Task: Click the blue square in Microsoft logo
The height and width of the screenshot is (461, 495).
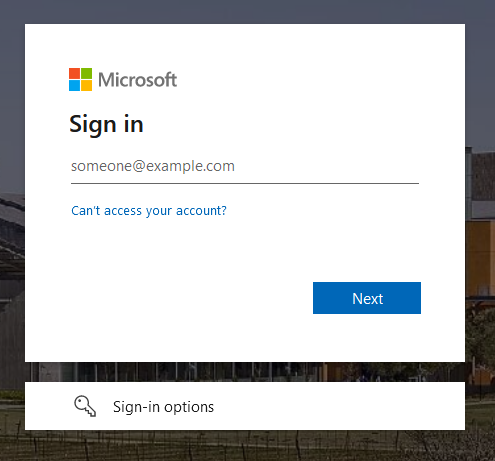Action: (x=74, y=85)
